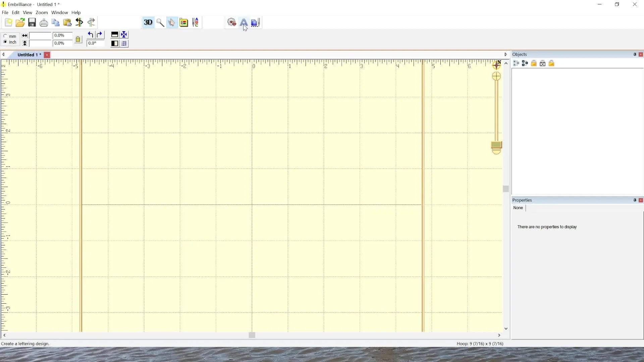Viewport: 644px width, 362px height.
Task: Click the rotate left arrow icon
Action: click(x=90, y=35)
